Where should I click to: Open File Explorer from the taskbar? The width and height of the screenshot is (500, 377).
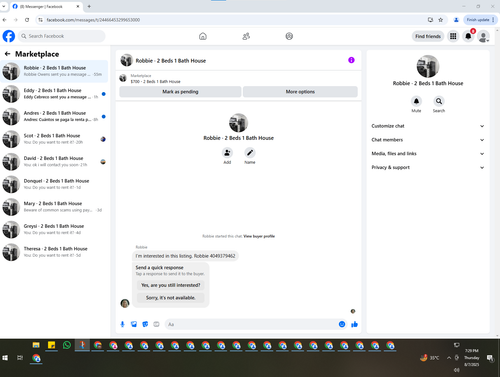(x=36, y=345)
